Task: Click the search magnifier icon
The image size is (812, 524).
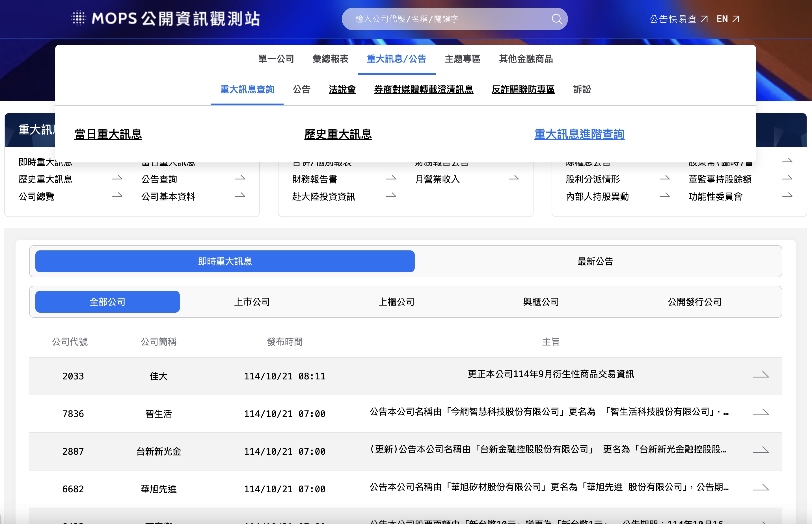Action: [556, 19]
